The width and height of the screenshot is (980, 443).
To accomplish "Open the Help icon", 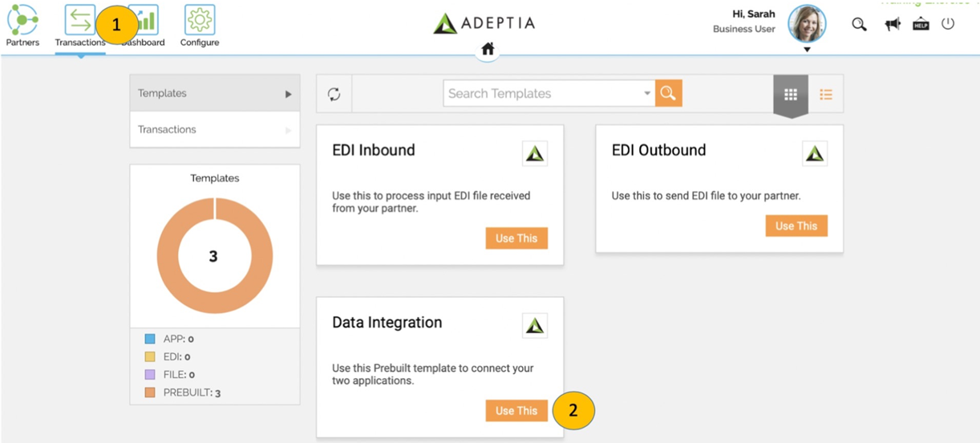I will pyautogui.click(x=921, y=24).
